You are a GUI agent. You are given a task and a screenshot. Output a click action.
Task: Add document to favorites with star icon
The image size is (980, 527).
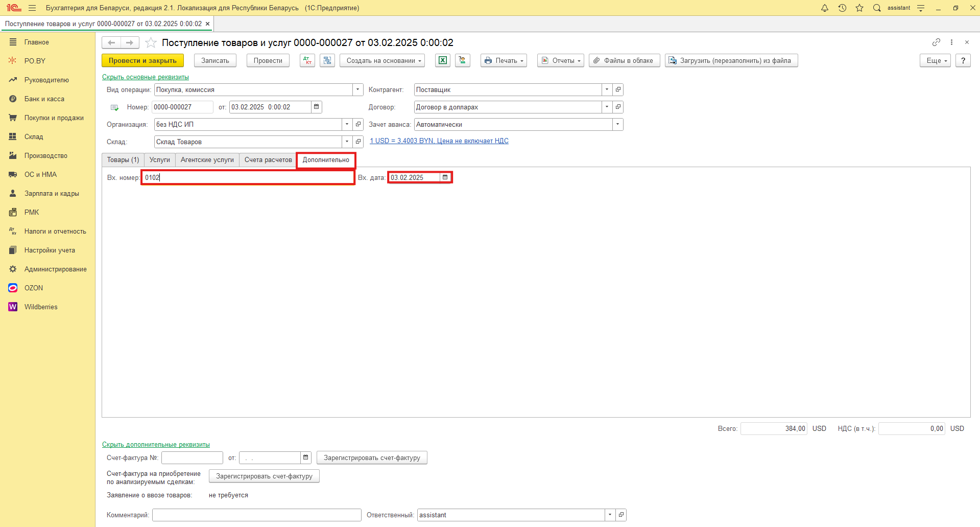click(x=151, y=42)
